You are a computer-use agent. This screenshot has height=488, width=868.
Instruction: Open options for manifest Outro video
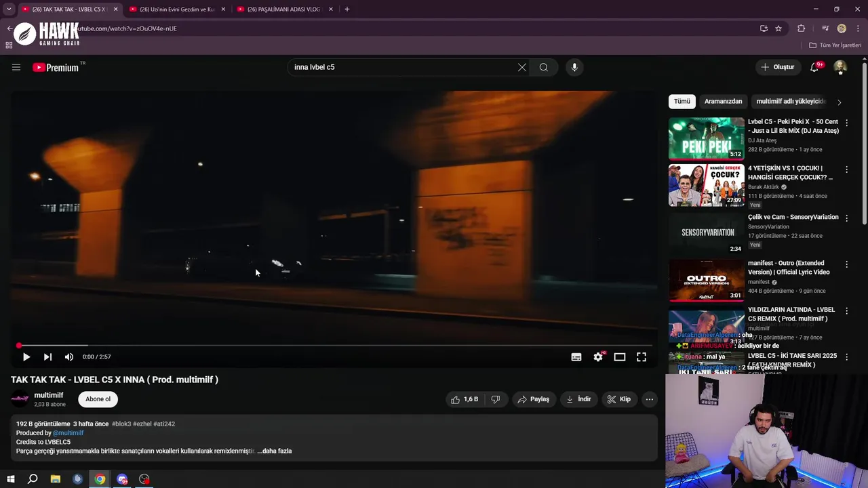coord(846,264)
